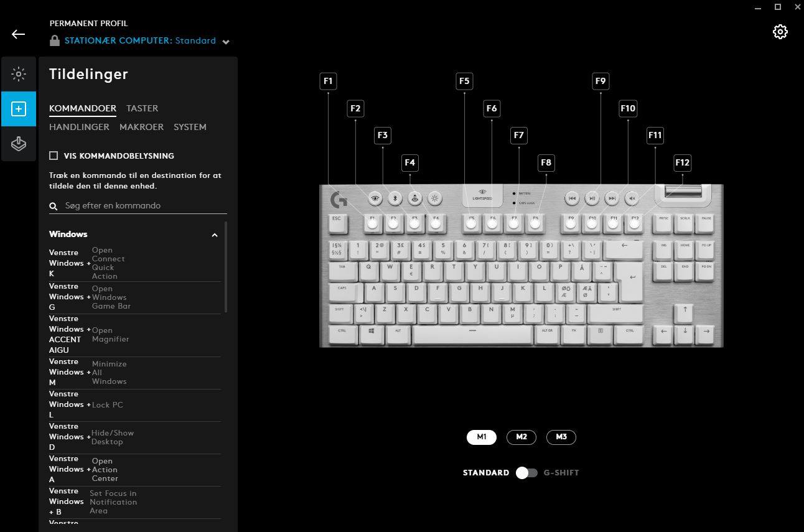Toggle Standard to G-Shift switch
This screenshot has width=804, height=532.
click(526, 473)
